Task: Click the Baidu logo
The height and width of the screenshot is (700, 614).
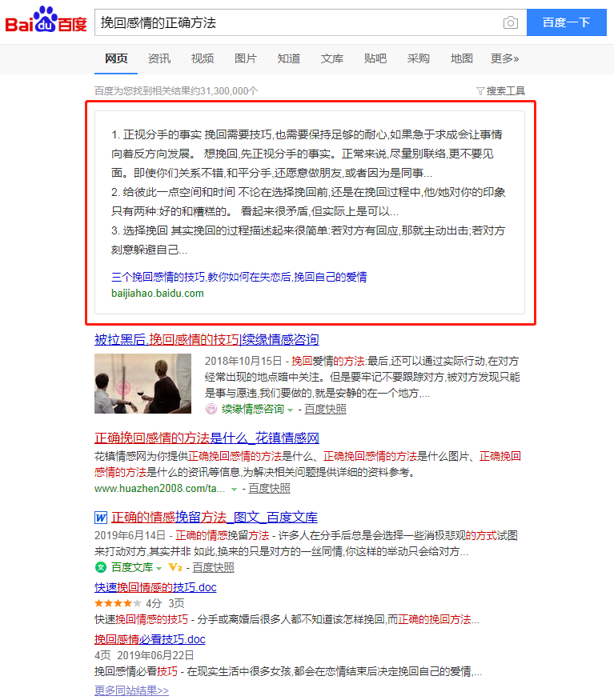Action: tap(46, 20)
